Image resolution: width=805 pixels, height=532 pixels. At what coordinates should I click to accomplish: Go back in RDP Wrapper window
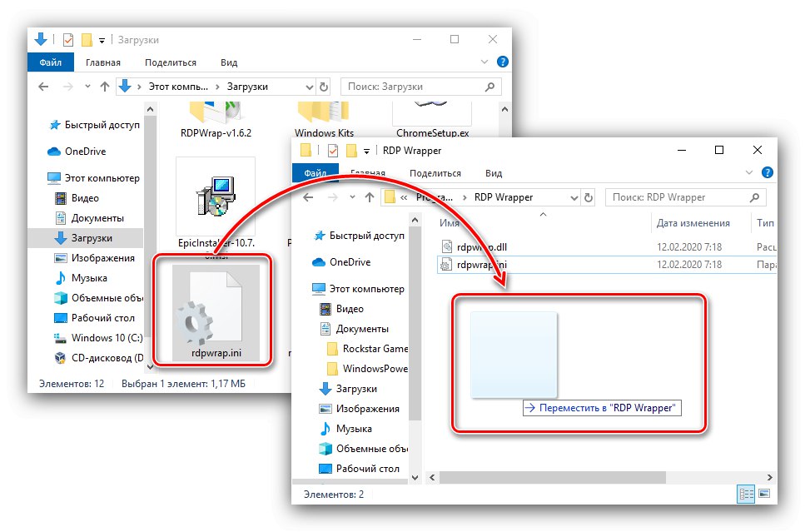[308, 197]
